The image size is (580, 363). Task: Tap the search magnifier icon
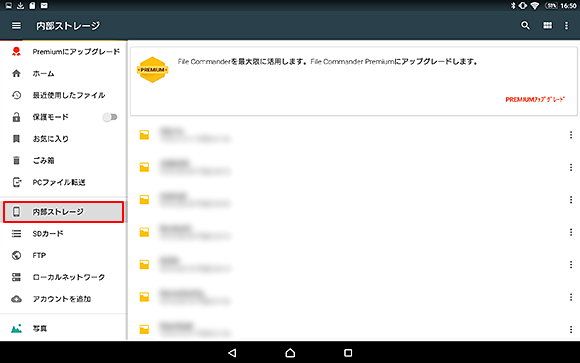(x=525, y=26)
